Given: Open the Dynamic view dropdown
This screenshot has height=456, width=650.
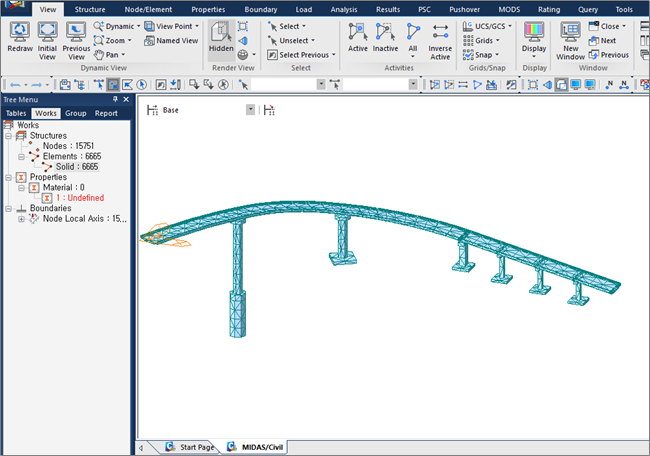Looking at the screenshot, I should point(118,26).
